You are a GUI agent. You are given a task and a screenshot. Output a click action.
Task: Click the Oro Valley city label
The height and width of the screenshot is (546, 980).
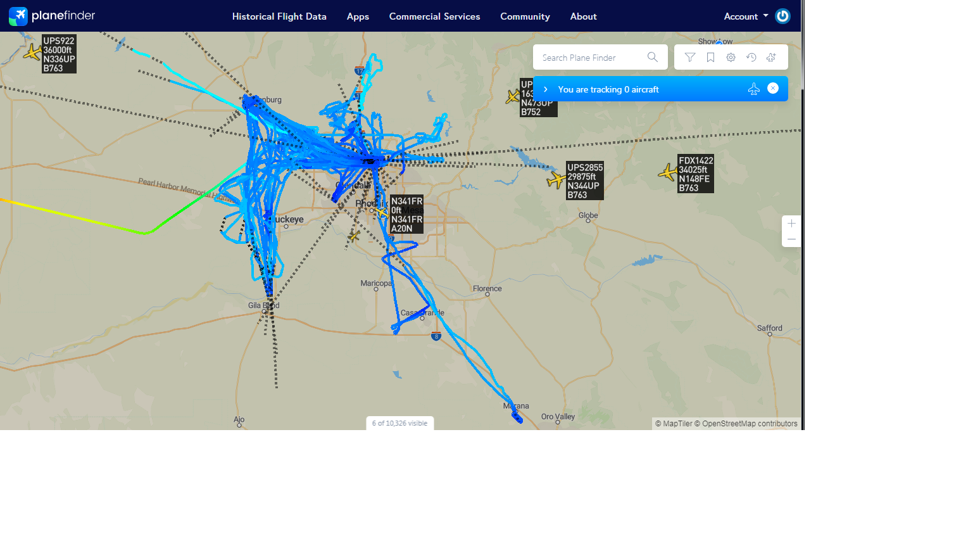558,417
